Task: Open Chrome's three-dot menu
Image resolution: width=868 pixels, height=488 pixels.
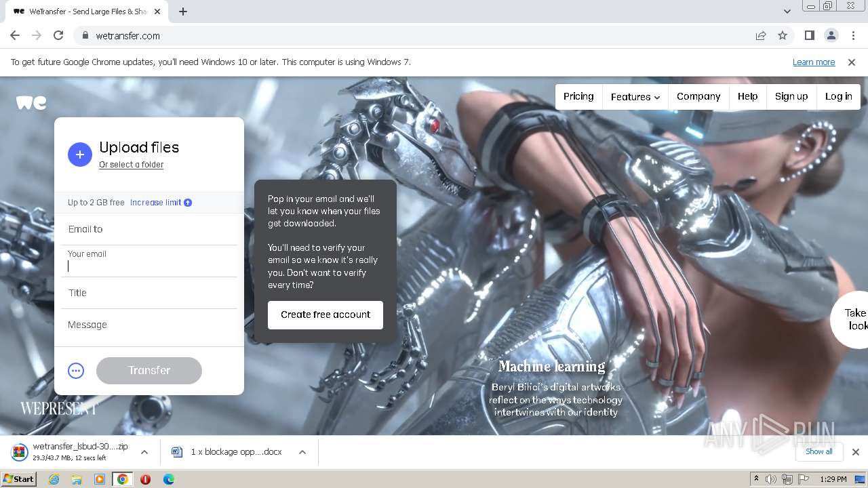Action: coord(852,35)
